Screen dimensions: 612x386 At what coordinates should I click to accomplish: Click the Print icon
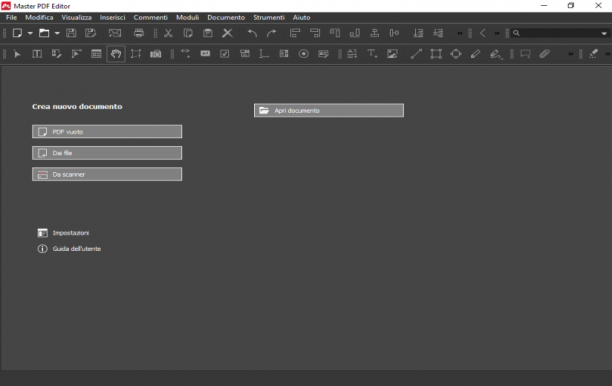(139, 33)
